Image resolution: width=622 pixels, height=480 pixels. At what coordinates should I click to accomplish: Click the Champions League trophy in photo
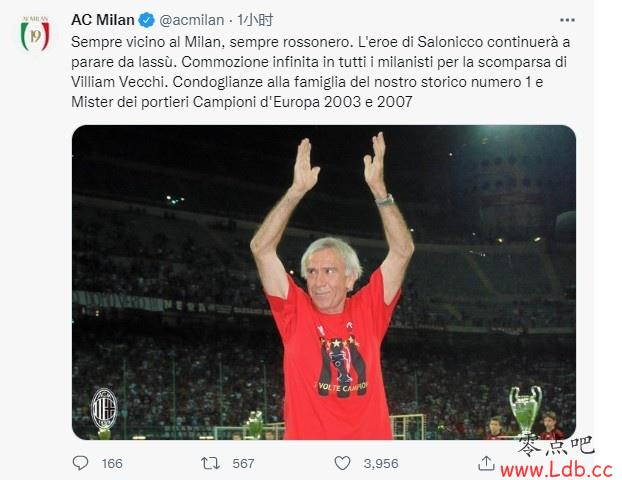click(525, 409)
